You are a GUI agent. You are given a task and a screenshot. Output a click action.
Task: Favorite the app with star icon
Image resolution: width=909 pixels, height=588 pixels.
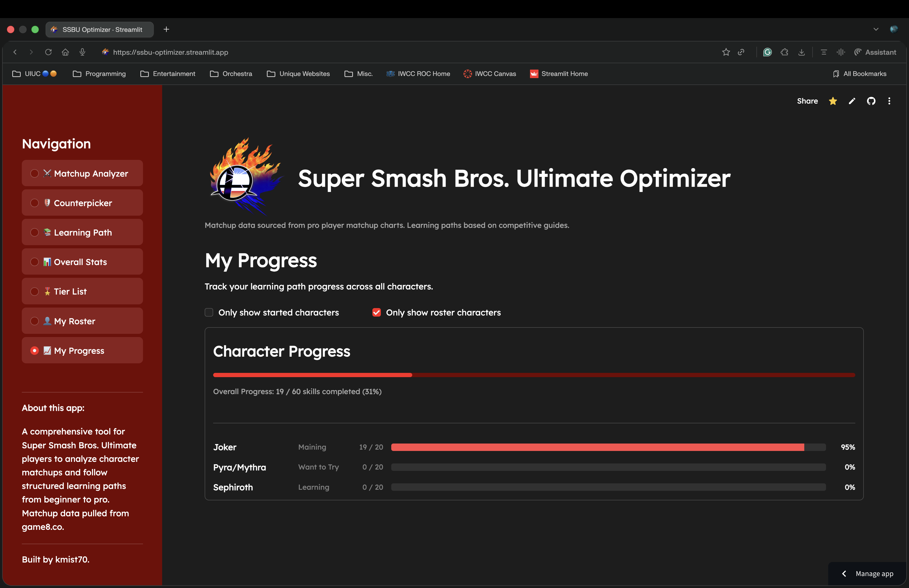click(x=833, y=101)
